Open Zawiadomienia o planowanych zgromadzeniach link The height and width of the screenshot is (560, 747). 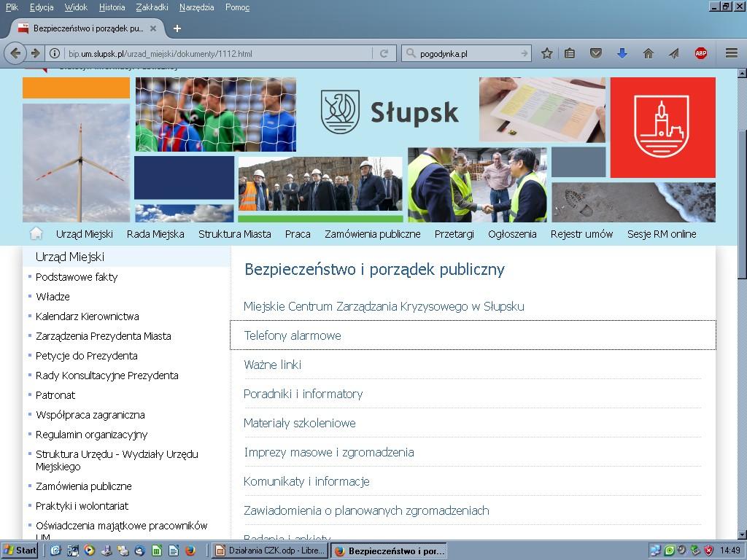(x=366, y=510)
